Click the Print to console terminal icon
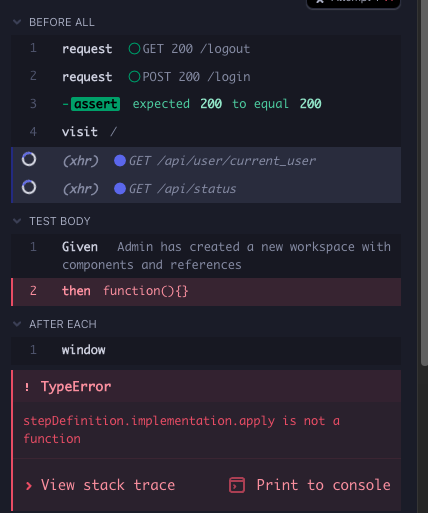 coord(237,485)
